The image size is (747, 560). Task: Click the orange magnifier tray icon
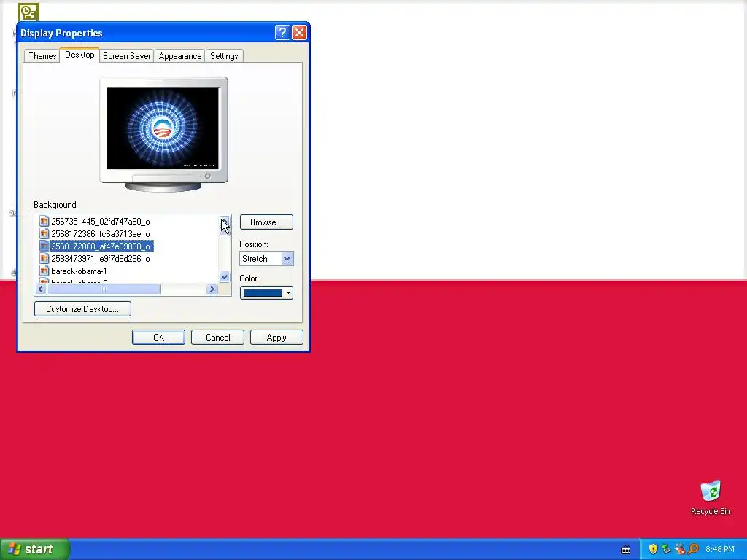(693, 549)
